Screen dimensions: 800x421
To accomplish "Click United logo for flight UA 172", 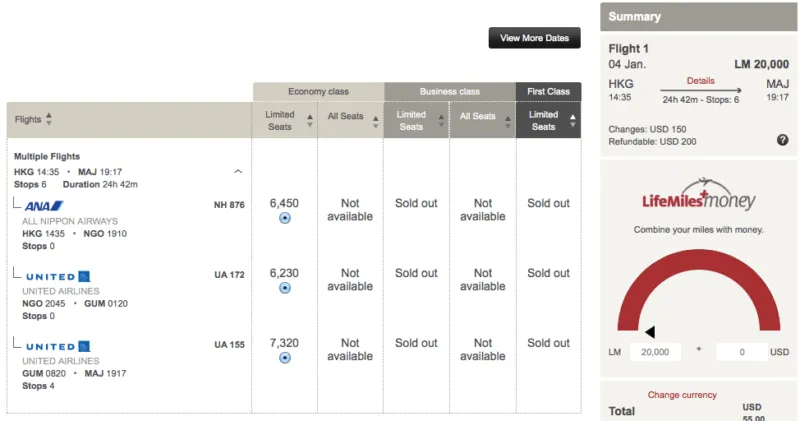I will tap(58, 277).
